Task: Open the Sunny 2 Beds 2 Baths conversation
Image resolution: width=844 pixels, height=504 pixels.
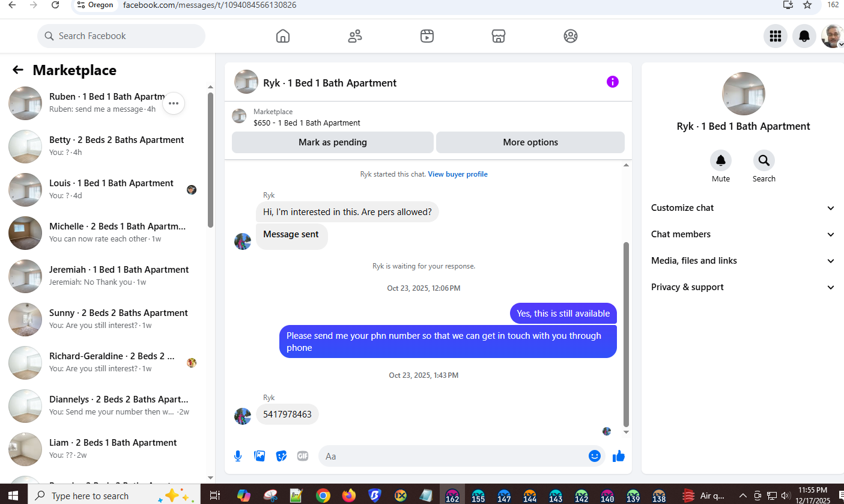Action: tap(105, 320)
